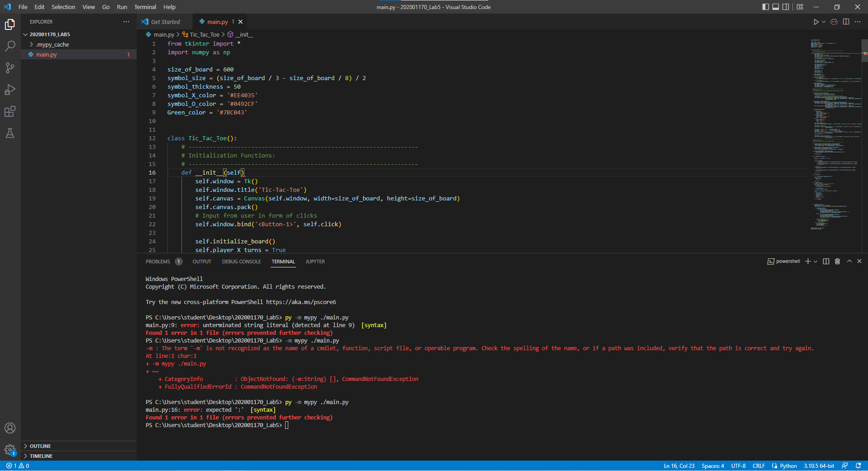The width and height of the screenshot is (868, 471).
Task: Open the Terminal menu
Action: (145, 7)
